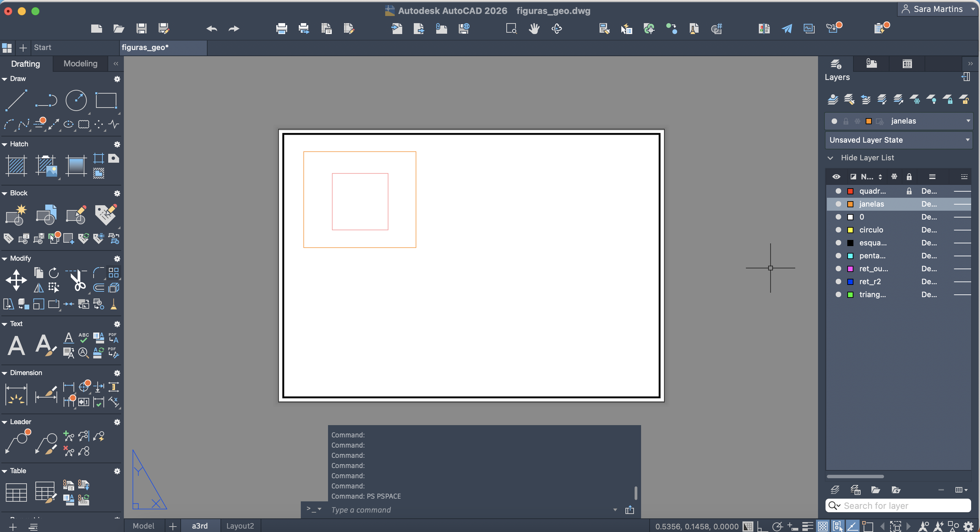Open the current layer janelas dropdown
This screenshot has width=980, height=532.
tap(968, 121)
